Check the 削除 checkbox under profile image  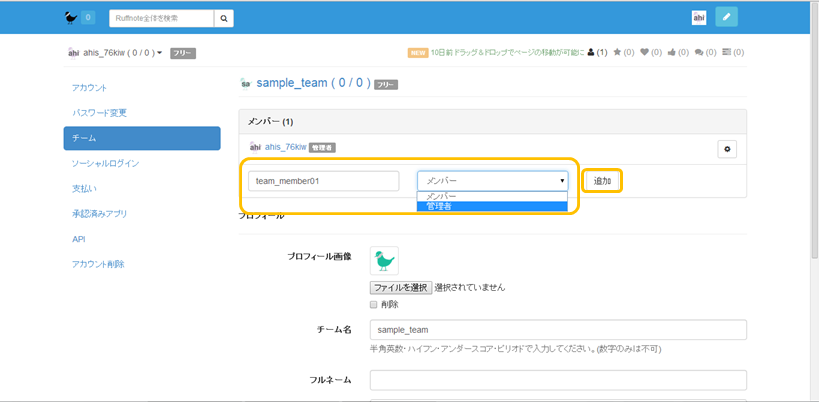374,304
